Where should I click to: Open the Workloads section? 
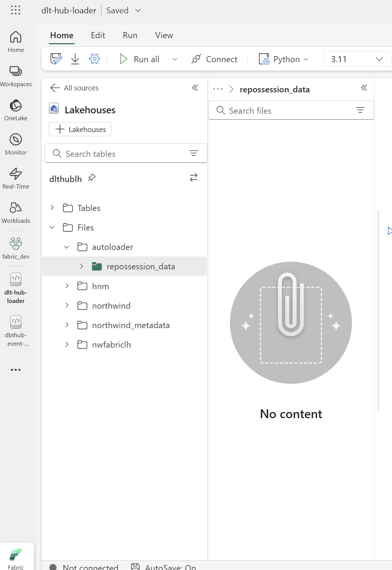click(16, 212)
